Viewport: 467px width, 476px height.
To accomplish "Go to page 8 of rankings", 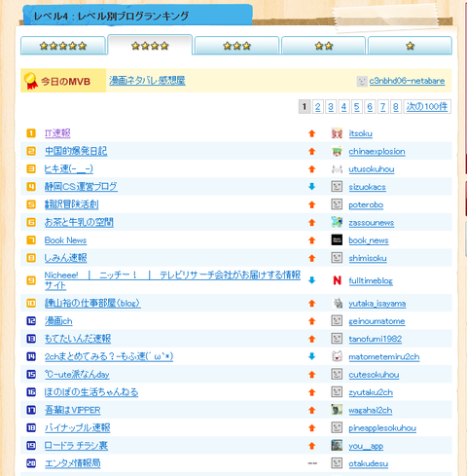I will point(395,107).
